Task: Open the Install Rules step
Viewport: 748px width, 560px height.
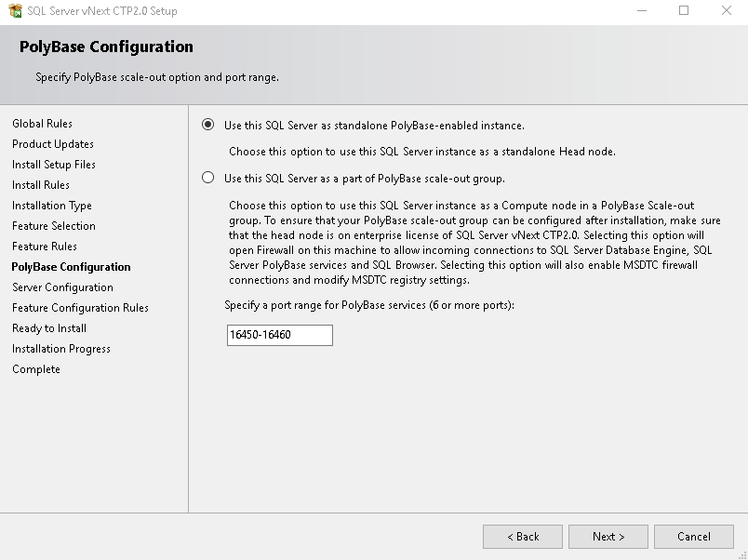Action: click(x=41, y=185)
